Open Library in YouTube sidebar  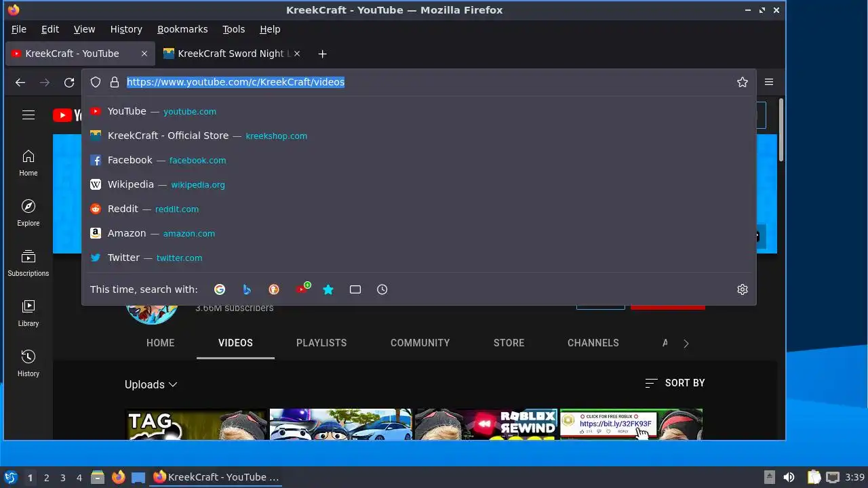[x=28, y=314]
